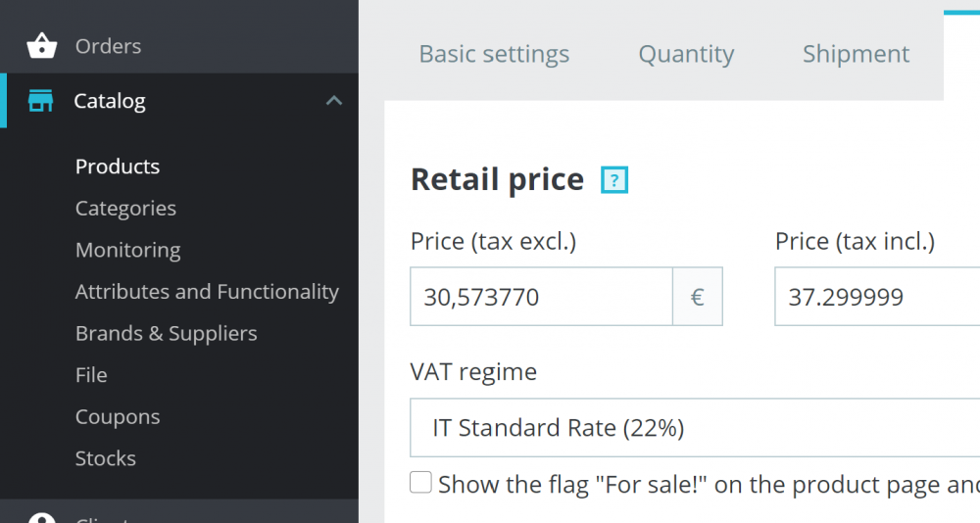980x523 pixels.
Task: Enable the "For sale!" flag checkbox
Action: (420, 483)
